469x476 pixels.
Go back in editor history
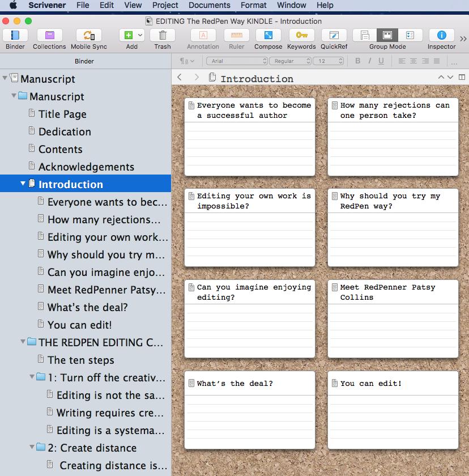pos(180,77)
